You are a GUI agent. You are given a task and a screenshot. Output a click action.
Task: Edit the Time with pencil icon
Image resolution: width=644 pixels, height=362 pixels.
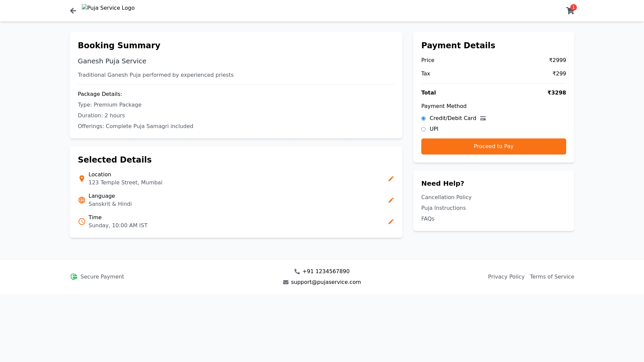[x=391, y=222]
